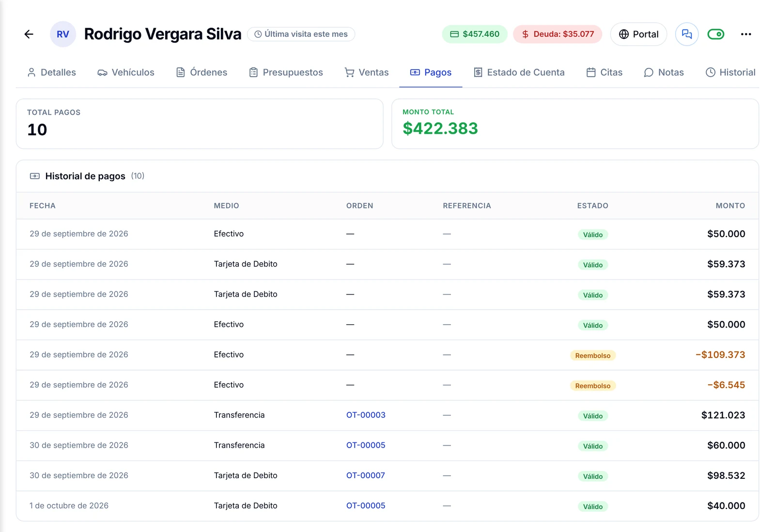Open the Órdenes tab

pos(201,72)
